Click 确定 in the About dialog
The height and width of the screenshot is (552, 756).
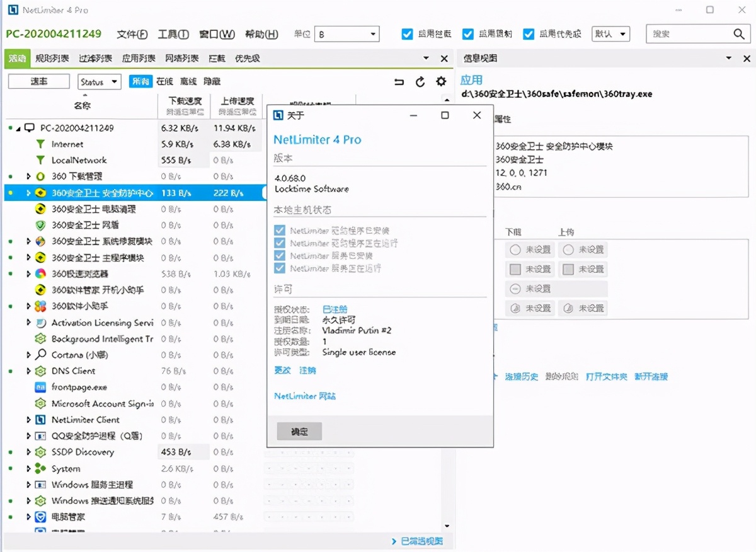click(x=299, y=432)
